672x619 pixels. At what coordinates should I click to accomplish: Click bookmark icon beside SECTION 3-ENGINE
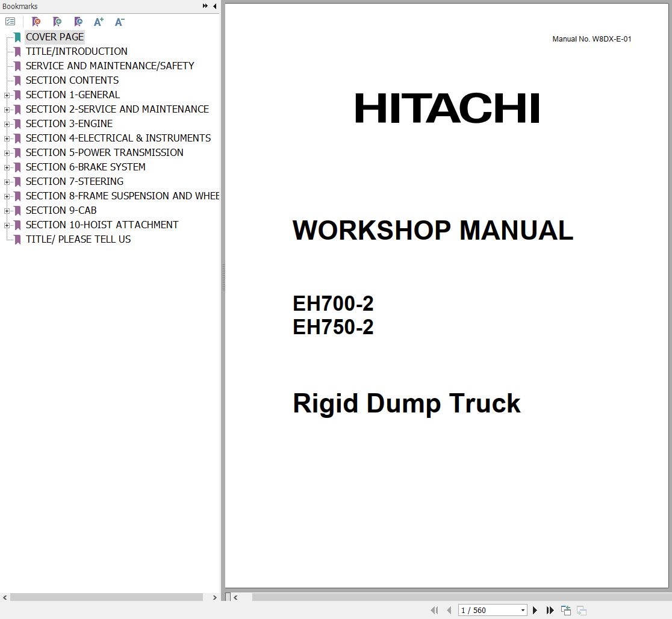pyautogui.click(x=17, y=124)
